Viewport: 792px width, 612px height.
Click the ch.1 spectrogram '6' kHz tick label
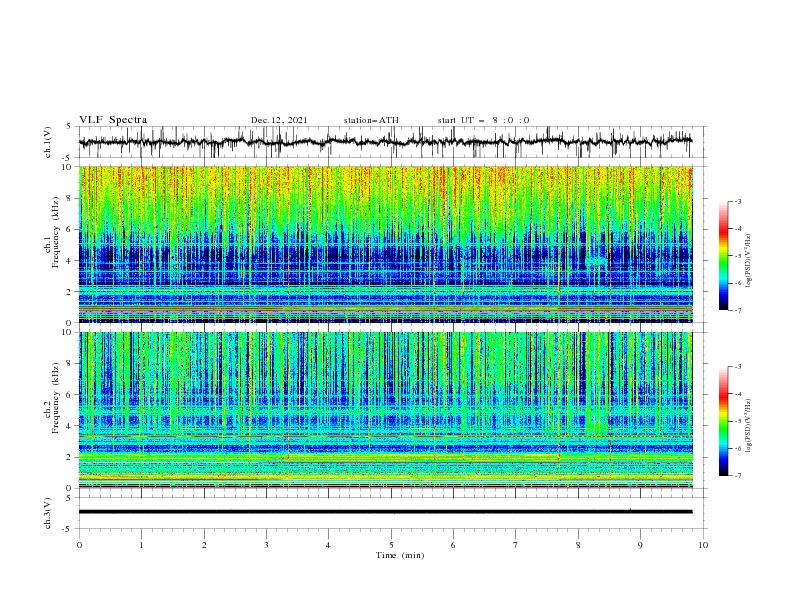pos(70,229)
